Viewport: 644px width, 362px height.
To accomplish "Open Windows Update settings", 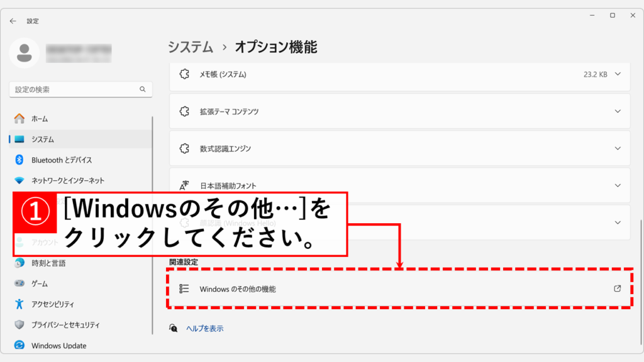I will click(80, 345).
